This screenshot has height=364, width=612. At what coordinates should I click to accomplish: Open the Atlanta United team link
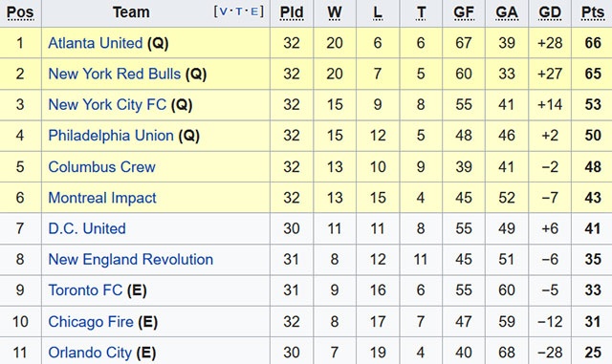tap(96, 43)
